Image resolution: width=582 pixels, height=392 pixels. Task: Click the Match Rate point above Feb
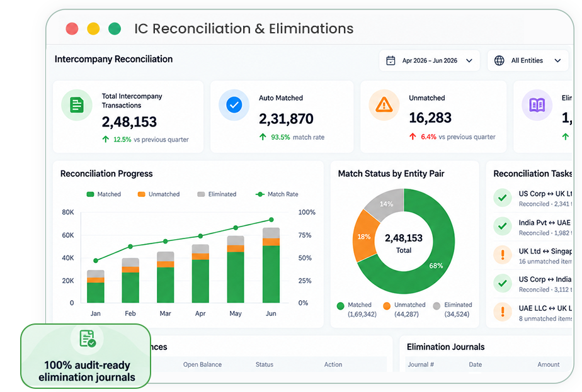coord(130,246)
